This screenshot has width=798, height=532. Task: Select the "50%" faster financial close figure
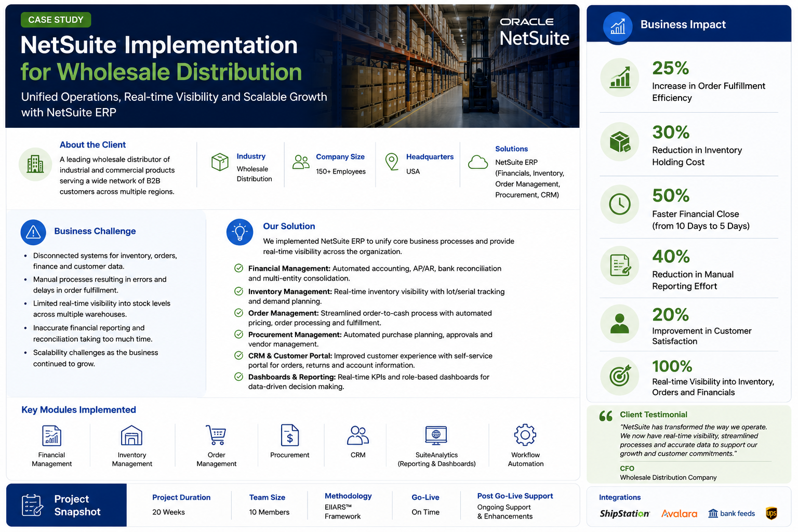671,195
